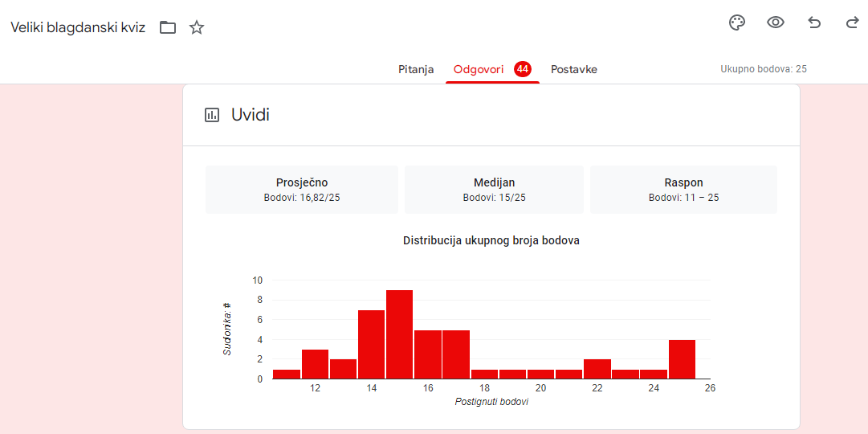Click the histogram bar for 25 points

(682, 359)
